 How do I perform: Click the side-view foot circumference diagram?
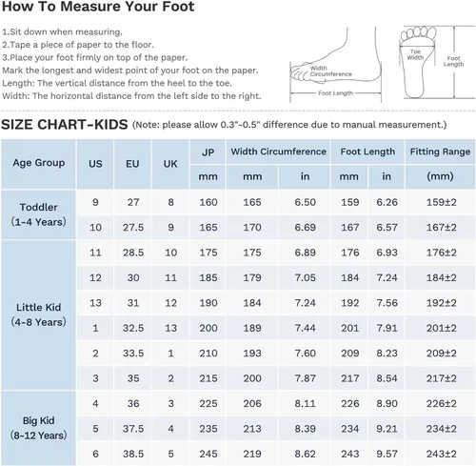point(336,65)
